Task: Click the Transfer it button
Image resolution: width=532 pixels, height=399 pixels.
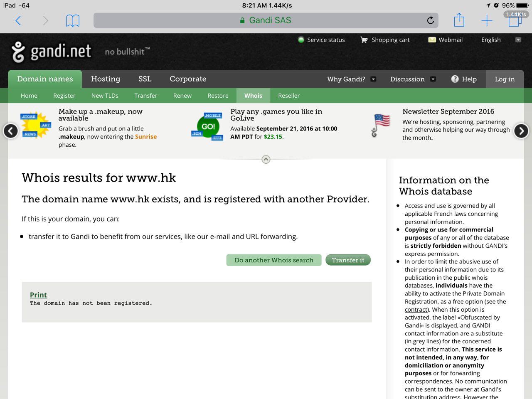Action: pyautogui.click(x=348, y=260)
